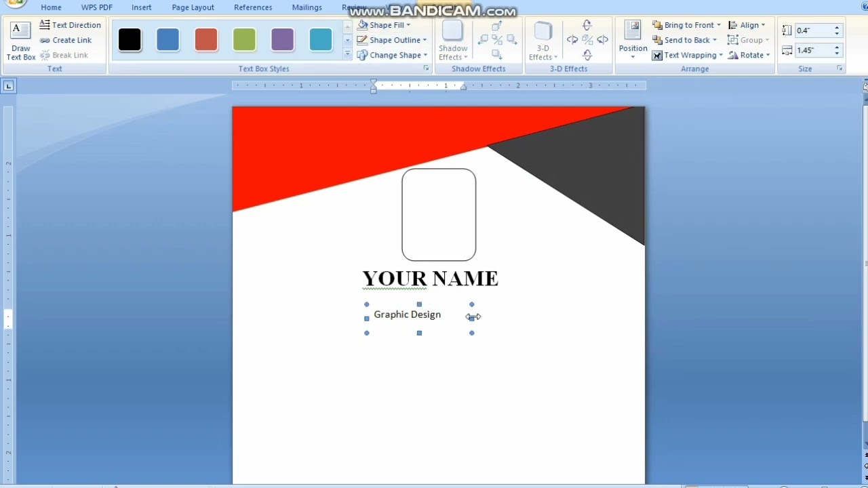Image resolution: width=868 pixels, height=488 pixels.
Task: Open the Shape Fill dropdown
Action: tap(384, 25)
